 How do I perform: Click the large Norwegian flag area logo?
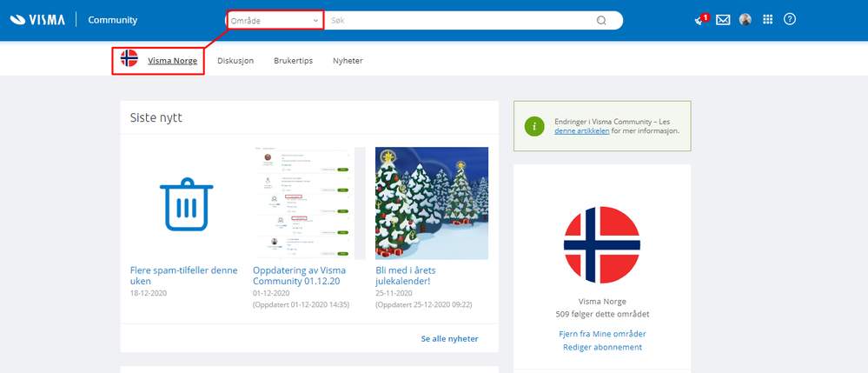pyautogui.click(x=602, y=245)
